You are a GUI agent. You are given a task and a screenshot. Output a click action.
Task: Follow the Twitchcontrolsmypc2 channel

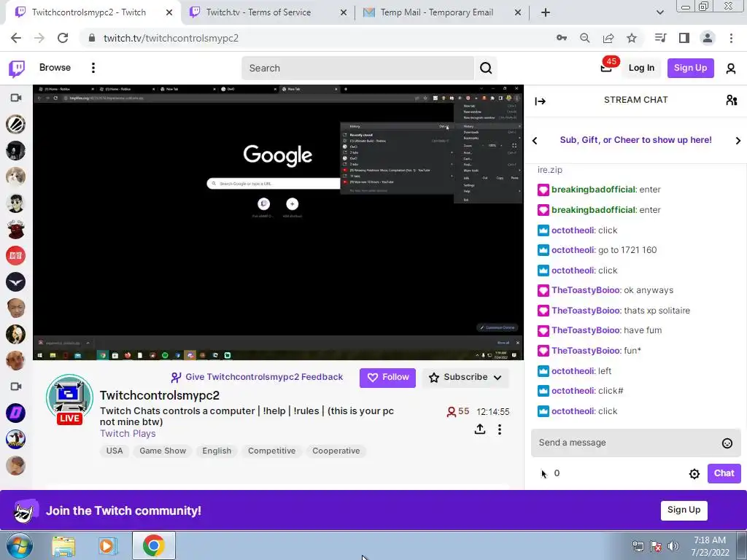(387, 378)
